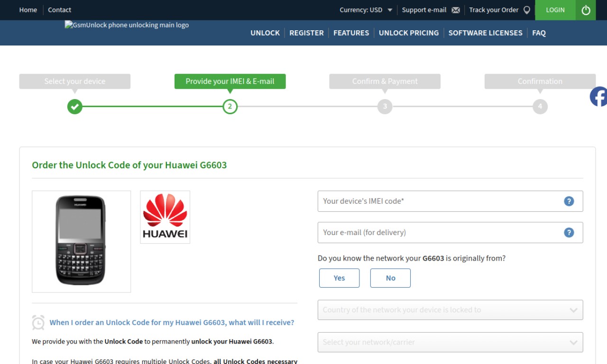Click the Huawei brand logo image

[165, 217]
